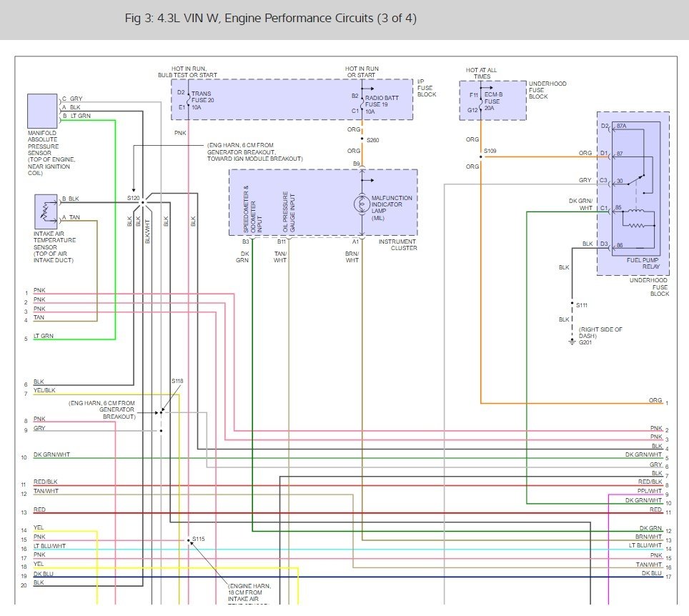Screen dimensions: 689x616
Task: Click the Manifold Absolute Pressure Sensor box
Action: tap(42, 111)
